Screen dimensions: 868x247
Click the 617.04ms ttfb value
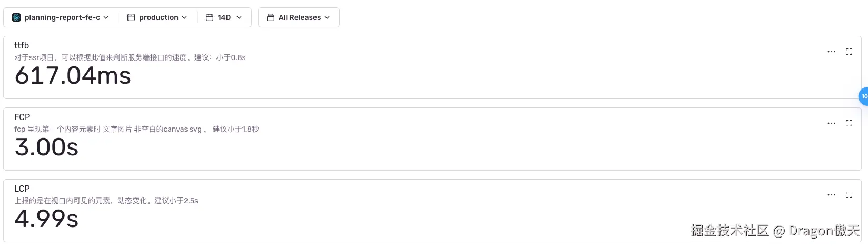click(x=73, y=76)
